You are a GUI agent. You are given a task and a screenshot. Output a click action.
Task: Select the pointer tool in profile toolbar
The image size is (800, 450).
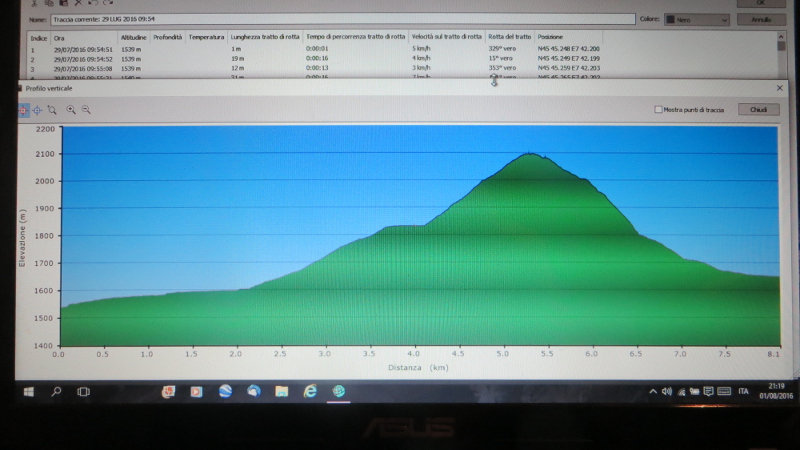(24, 110)
